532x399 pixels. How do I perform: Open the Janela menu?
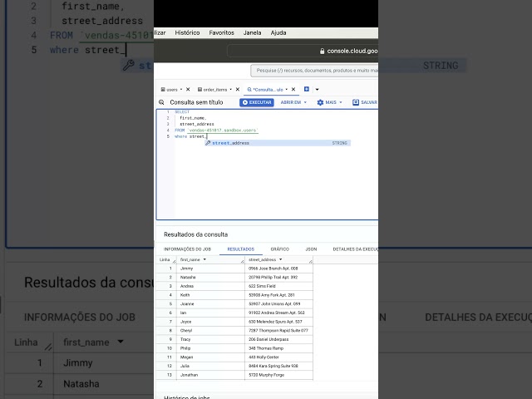point(252,33)
